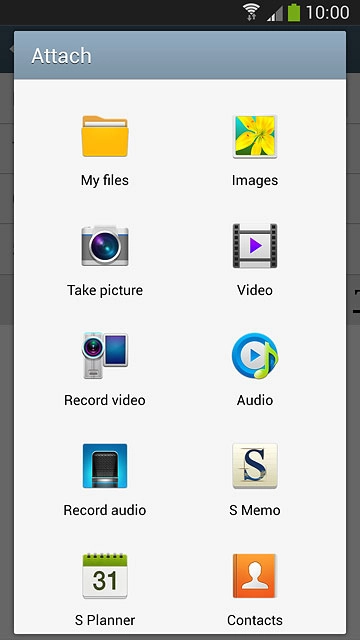Open the S Planner calendar icon
This screenshot has height=640, width=360.
[x=105, y=576]
